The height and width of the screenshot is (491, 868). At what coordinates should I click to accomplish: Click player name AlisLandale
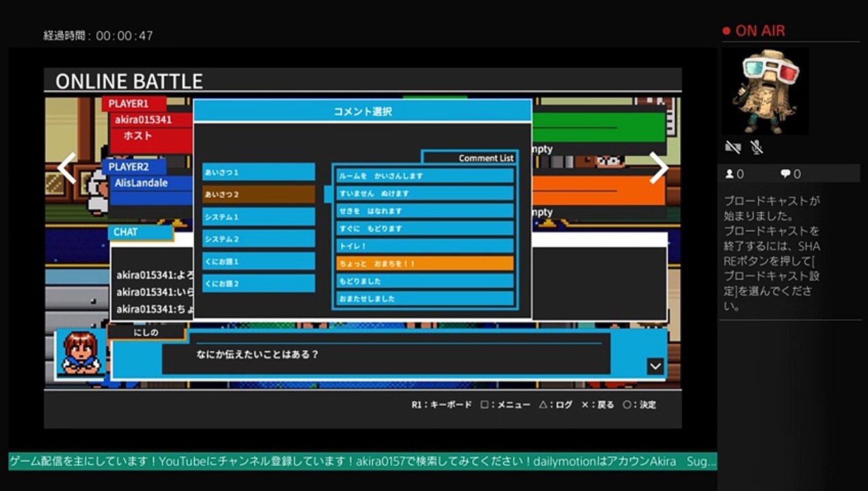141,183
